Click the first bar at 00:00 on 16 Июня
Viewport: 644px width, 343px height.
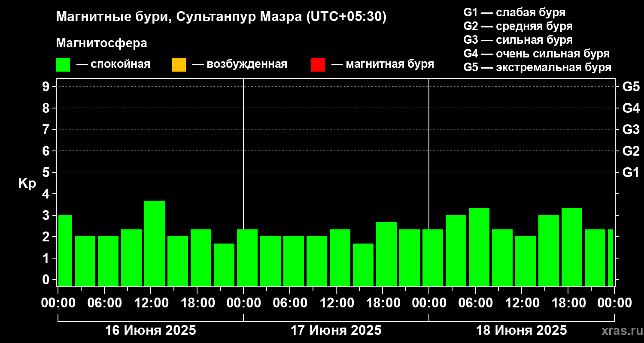tap(65, 250)
